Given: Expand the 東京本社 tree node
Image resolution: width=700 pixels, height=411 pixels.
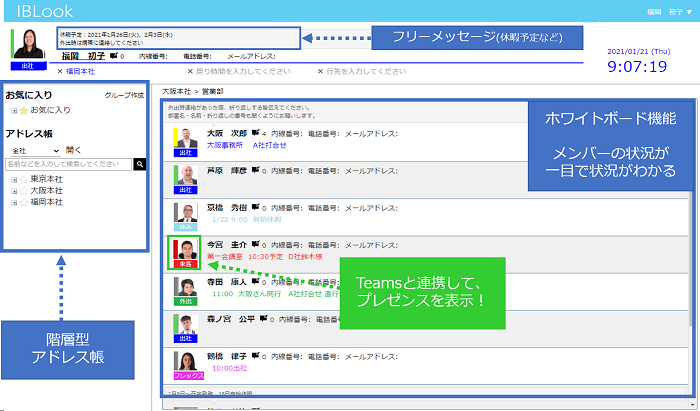Looking at the screenshot, I should pos(13,180).
